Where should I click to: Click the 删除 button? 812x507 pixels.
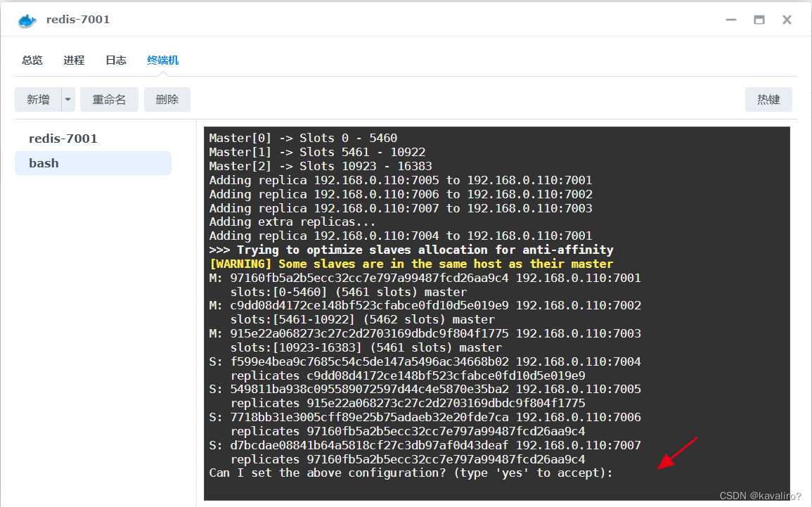pos(167,99)
